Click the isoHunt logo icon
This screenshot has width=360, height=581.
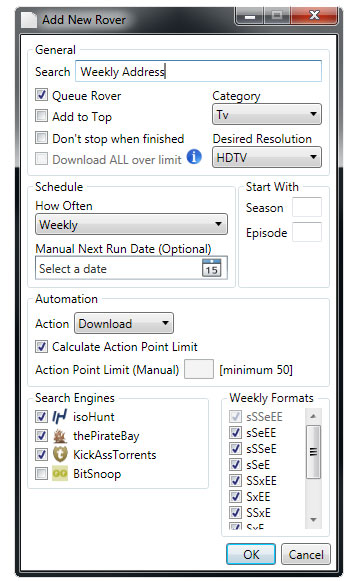(x=60, y=416)
